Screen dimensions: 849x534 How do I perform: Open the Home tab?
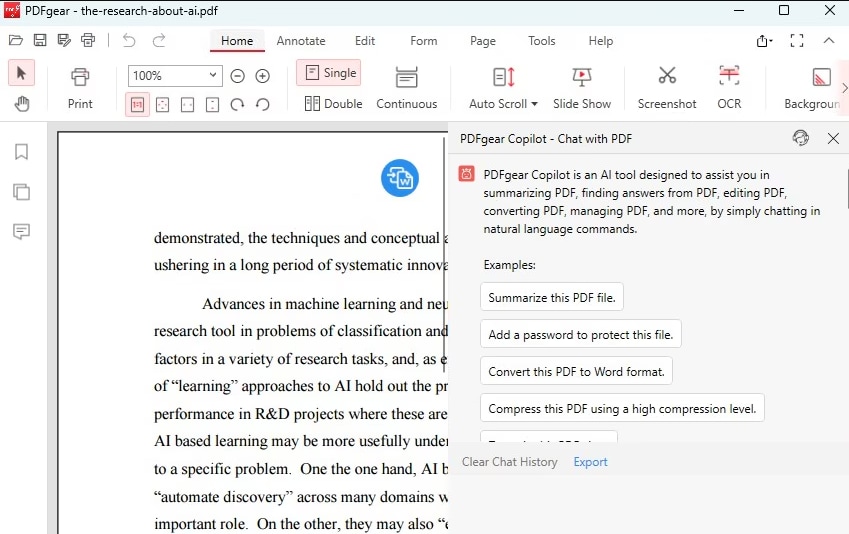tap(237, 41)
